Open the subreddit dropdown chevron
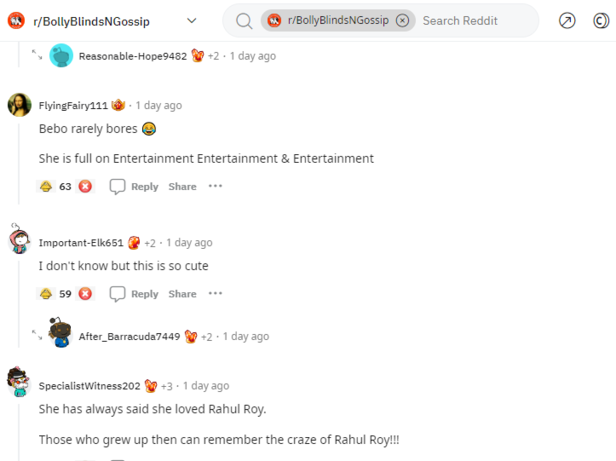The height and width of the screenshot is (461, 616). point(192,20)
